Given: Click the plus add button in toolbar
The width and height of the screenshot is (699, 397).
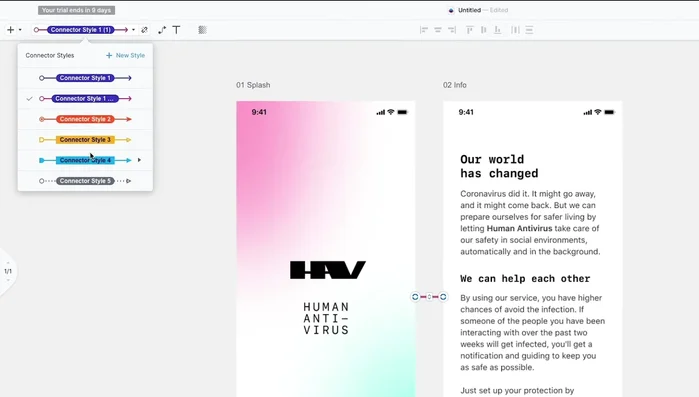Looking at the screenshot, I should pos(10,30).
